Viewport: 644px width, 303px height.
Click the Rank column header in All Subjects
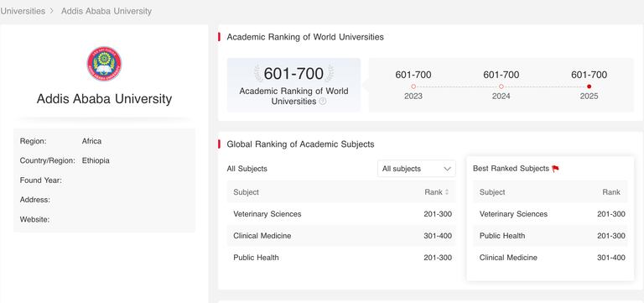click(x=434, y=192)
